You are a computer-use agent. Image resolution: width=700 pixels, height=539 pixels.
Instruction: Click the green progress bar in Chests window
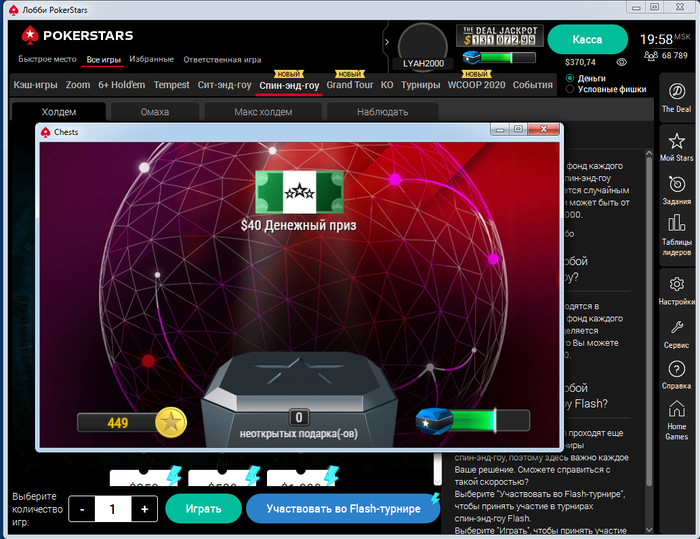[x=490, y=421]
